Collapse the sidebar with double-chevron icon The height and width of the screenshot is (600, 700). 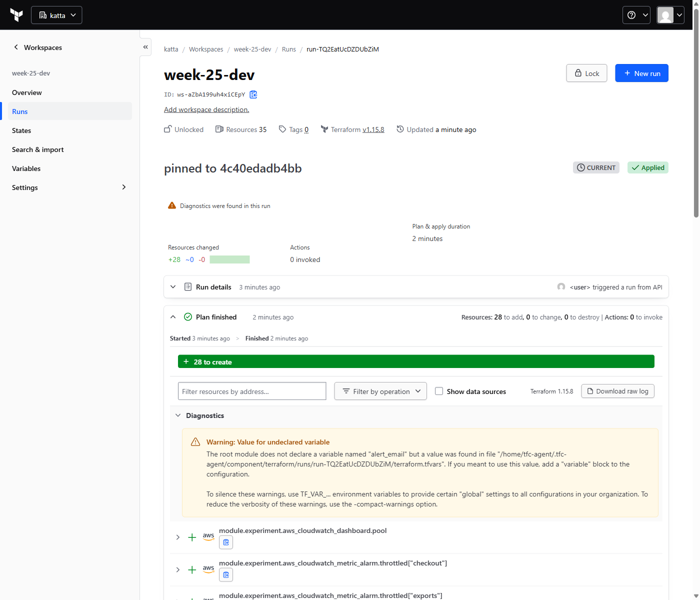pyautogui.click(x=145, y=47)
